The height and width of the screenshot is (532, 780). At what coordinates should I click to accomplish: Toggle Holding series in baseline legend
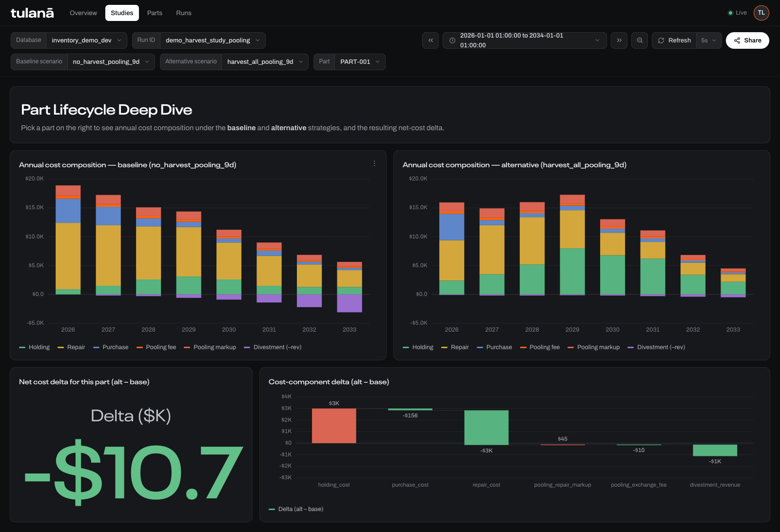35,347
